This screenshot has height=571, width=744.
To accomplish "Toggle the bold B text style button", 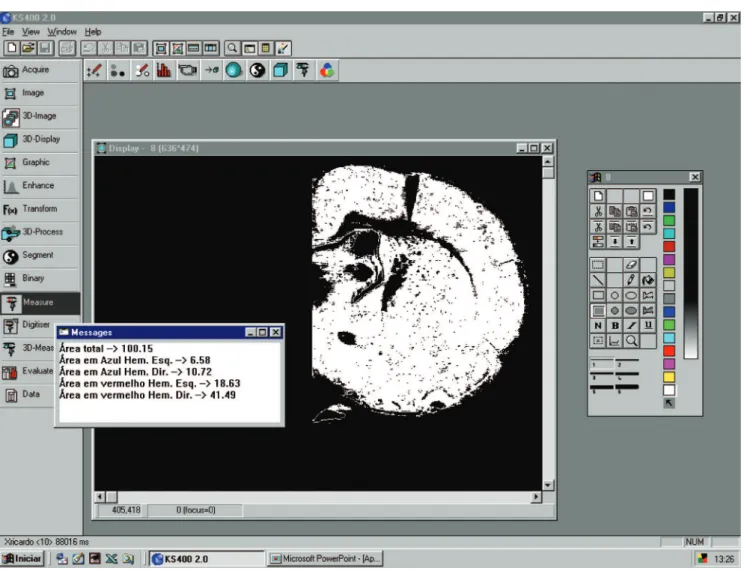I will click(615, 326).
